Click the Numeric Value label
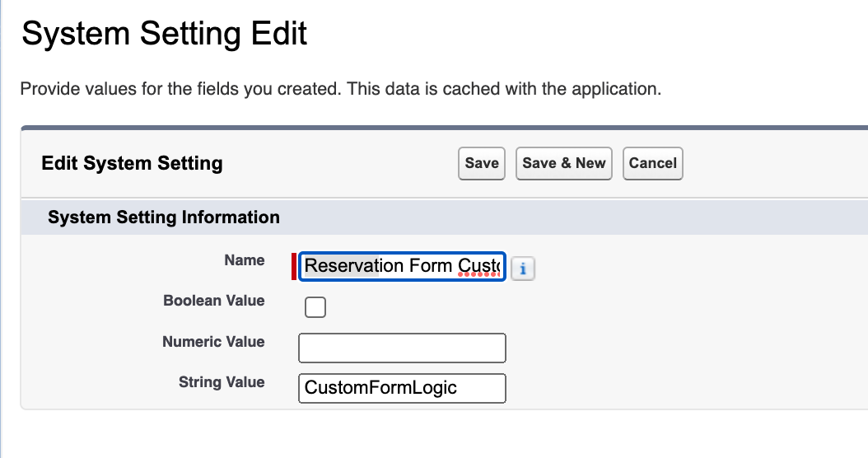 click(213, 342)
